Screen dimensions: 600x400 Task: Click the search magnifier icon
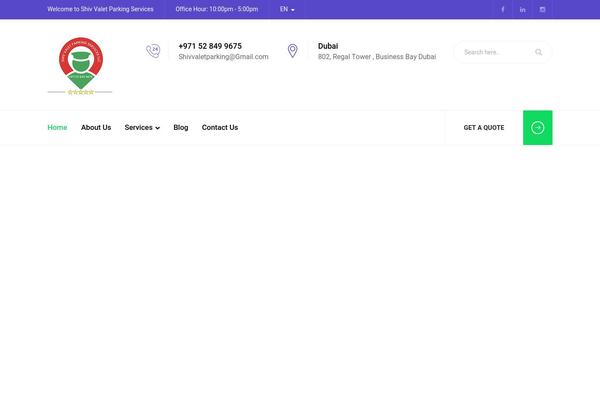click(538, 52)
